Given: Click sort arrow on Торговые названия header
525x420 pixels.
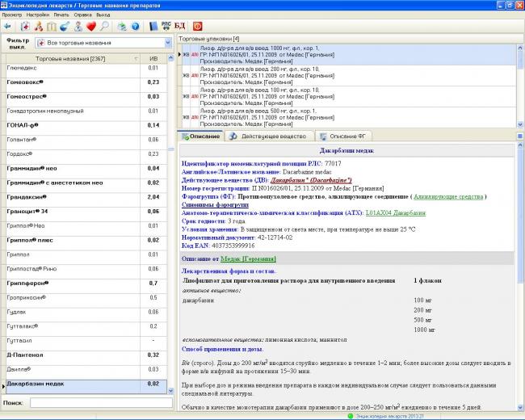Looking at the screenshot, I should (x=136, y=59).
